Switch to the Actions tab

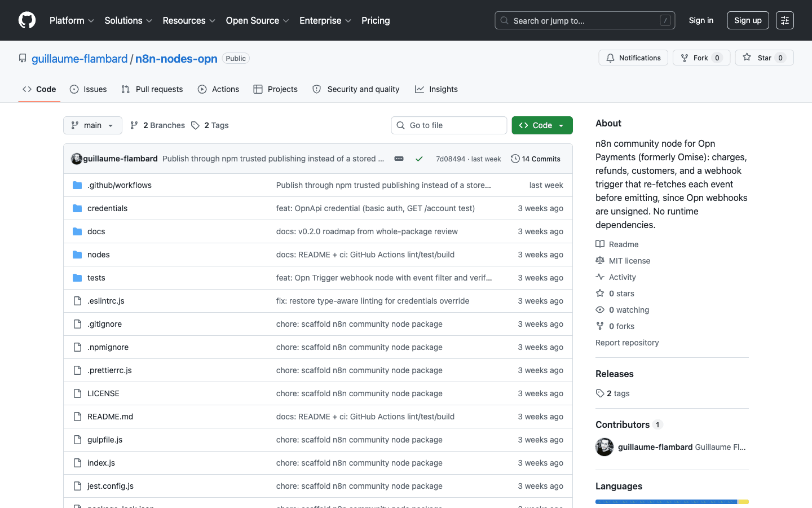coord(218,89)
